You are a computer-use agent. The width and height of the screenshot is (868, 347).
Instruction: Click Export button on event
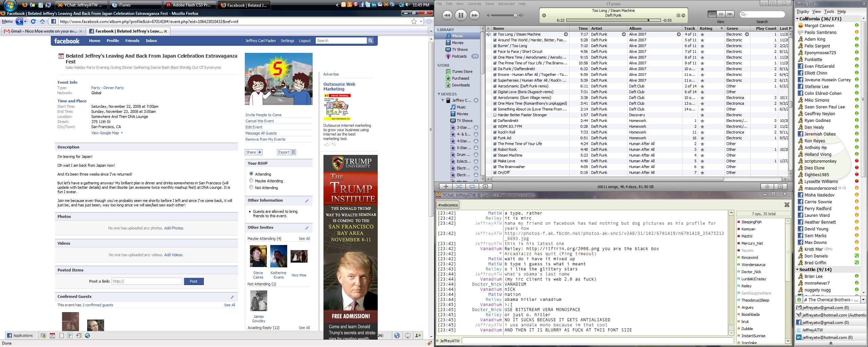point(287,152)
